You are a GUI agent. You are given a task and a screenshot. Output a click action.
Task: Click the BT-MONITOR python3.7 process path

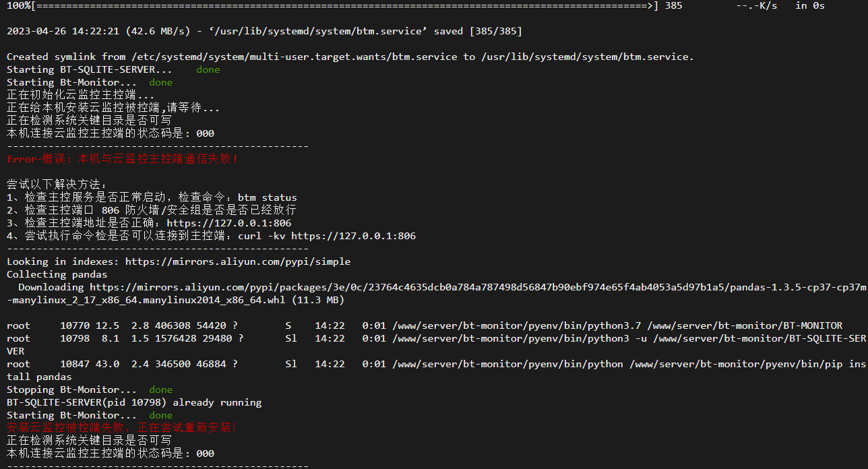pos(616,325)
